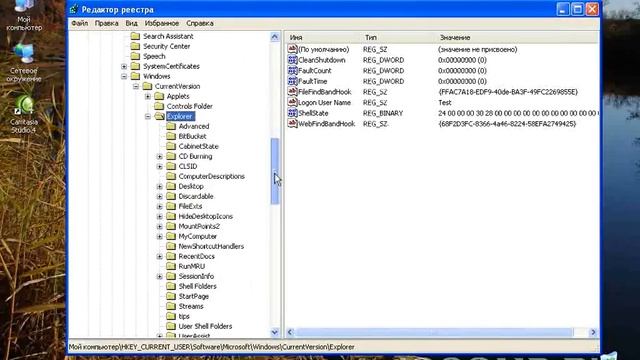
Task: Open the Справка menu
Action: point(200,23)
